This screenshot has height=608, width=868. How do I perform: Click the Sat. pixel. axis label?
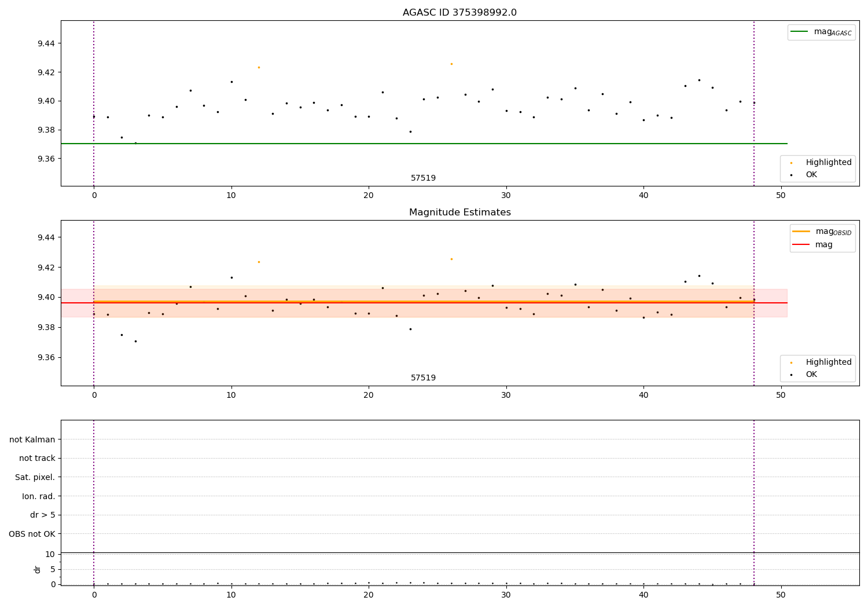[x=35, y=477]
